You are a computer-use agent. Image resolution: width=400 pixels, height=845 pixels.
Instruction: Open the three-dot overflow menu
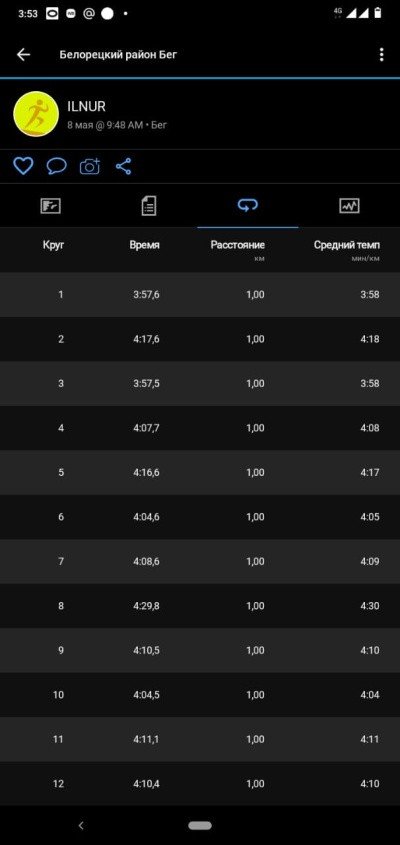[x=382, y=54]
